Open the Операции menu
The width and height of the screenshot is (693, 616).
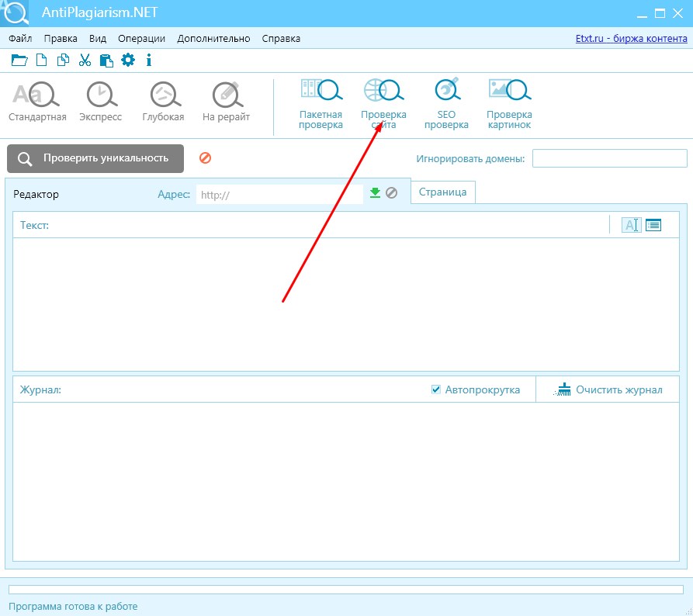point(141,39)
